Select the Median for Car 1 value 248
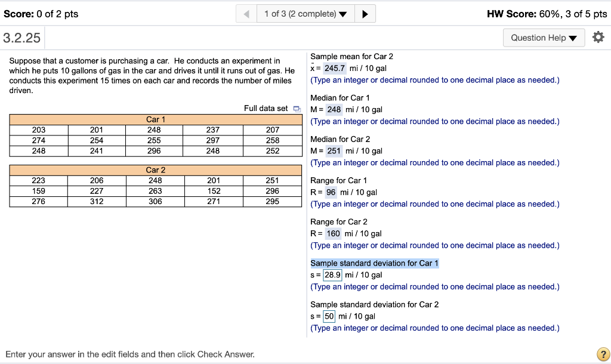Image resolution: width=611 pixels, height=364 pixels. (x=334, y=110)
